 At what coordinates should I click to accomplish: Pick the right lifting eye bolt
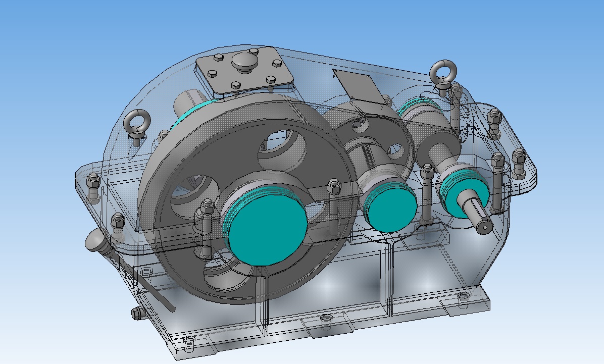[442, 75]
